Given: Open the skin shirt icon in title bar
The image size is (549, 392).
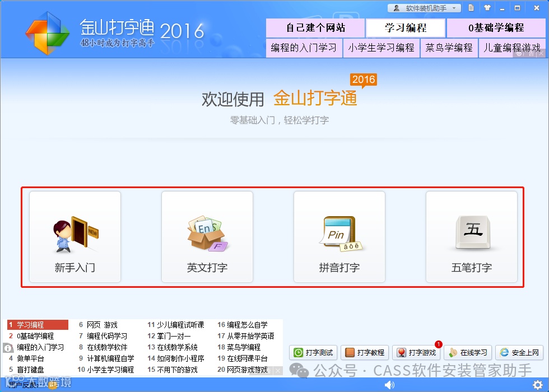Looking at the screenshot, I should [487, 8].
